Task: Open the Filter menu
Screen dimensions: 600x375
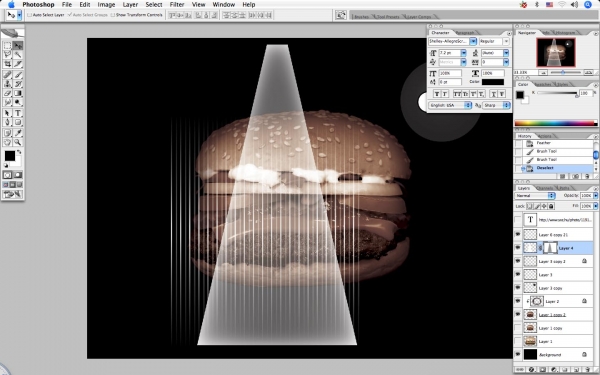Action: (177, 5)
